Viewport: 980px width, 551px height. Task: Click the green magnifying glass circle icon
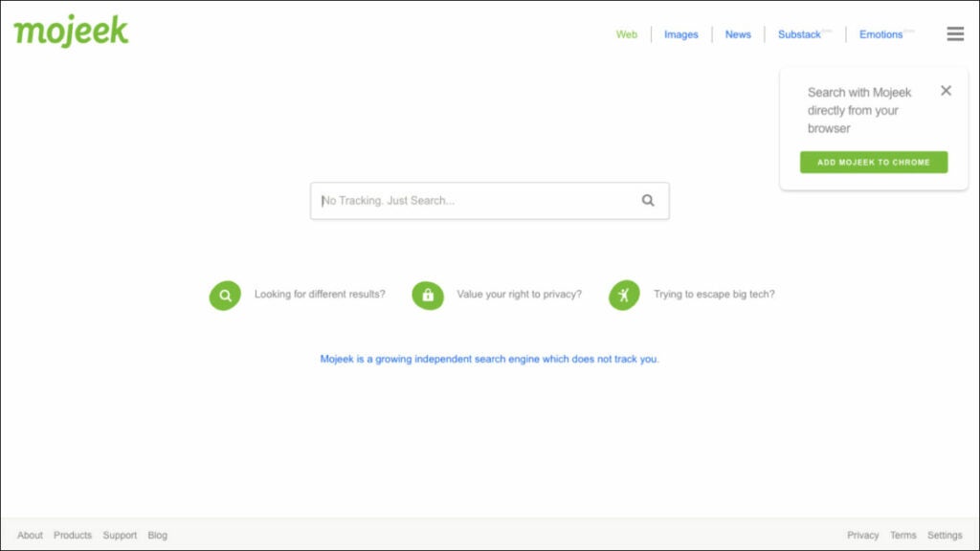pos(225,296)
